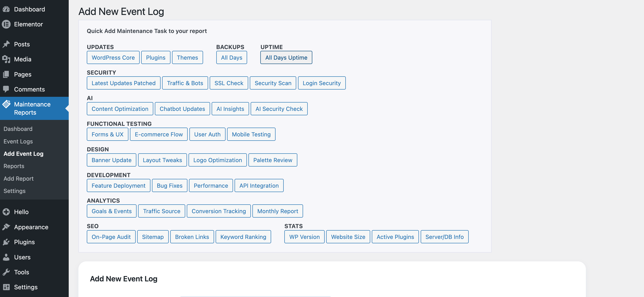Image resolution: width=644 pixels, height=297 pixels.
Task: Click the Media icon in sidebar
Action: [x=6, y=59]
